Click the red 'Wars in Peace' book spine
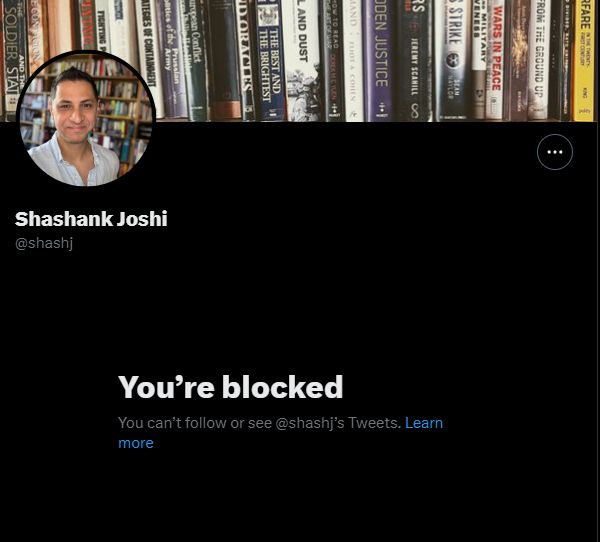The image size is (600, 542). [x=496, y=60]
